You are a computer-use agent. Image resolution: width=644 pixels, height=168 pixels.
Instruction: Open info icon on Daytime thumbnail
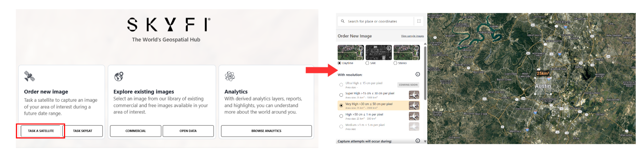(361, 48)
